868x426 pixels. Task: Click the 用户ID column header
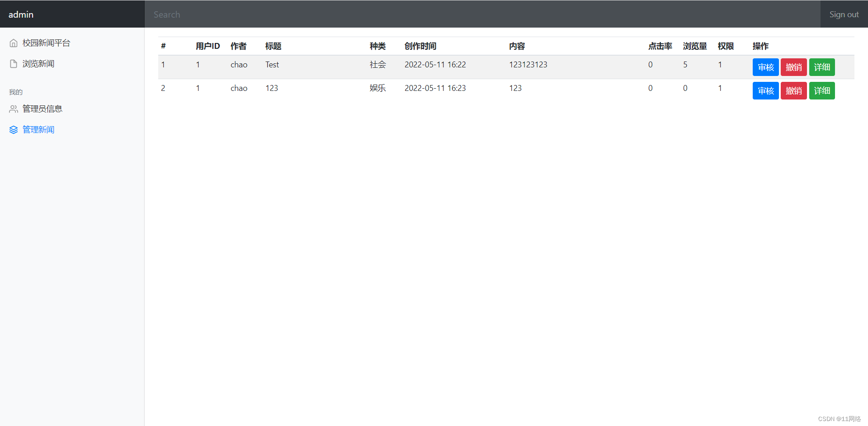208,46
